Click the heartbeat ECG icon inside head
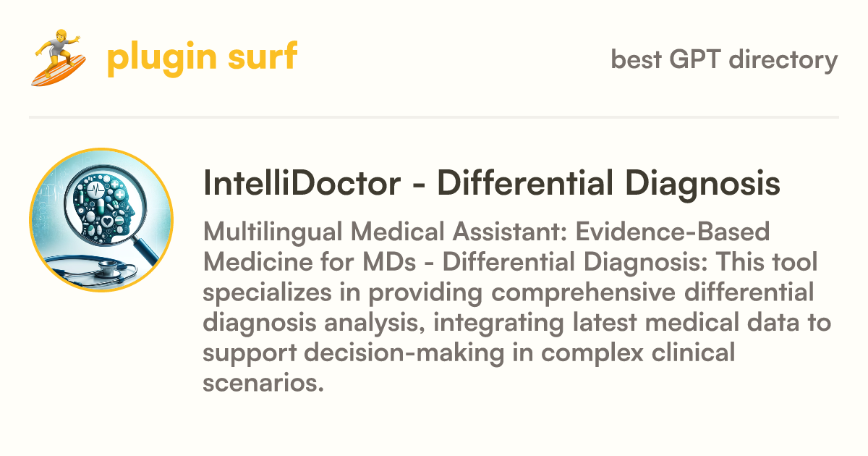 coord(95,190)
